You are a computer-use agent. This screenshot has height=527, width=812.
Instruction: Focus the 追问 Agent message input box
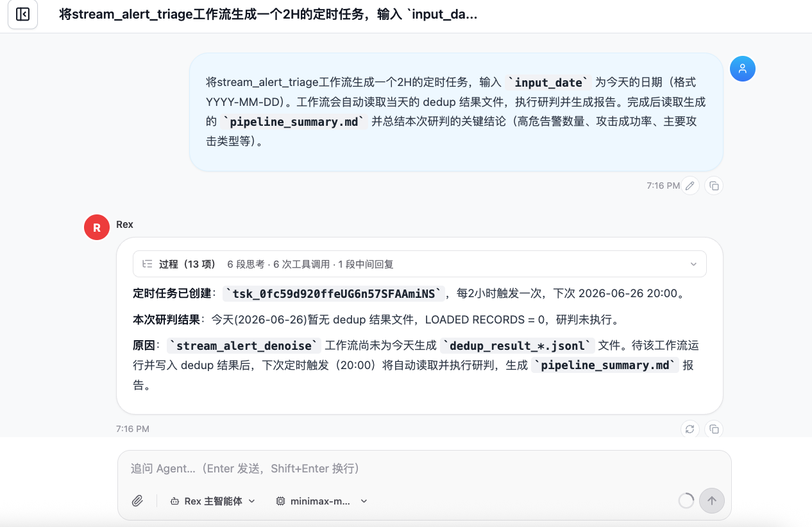coord(424,469)
